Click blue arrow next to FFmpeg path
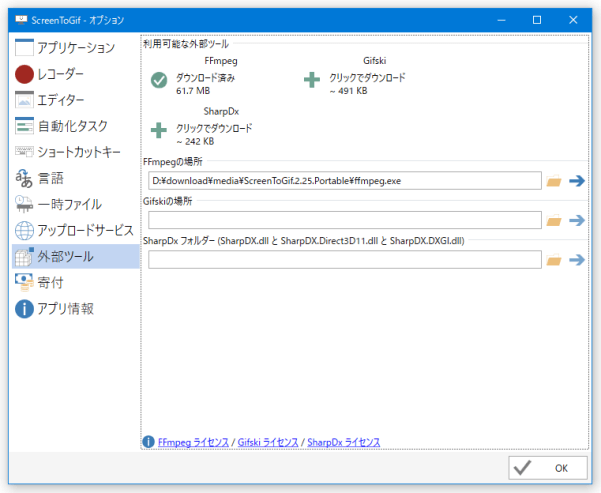The height and width of the screenshot is (493, 601). (x=577, y=181)
